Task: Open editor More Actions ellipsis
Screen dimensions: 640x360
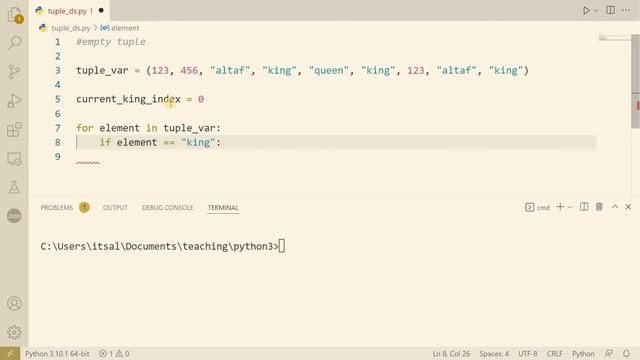Action: [626, 10]
